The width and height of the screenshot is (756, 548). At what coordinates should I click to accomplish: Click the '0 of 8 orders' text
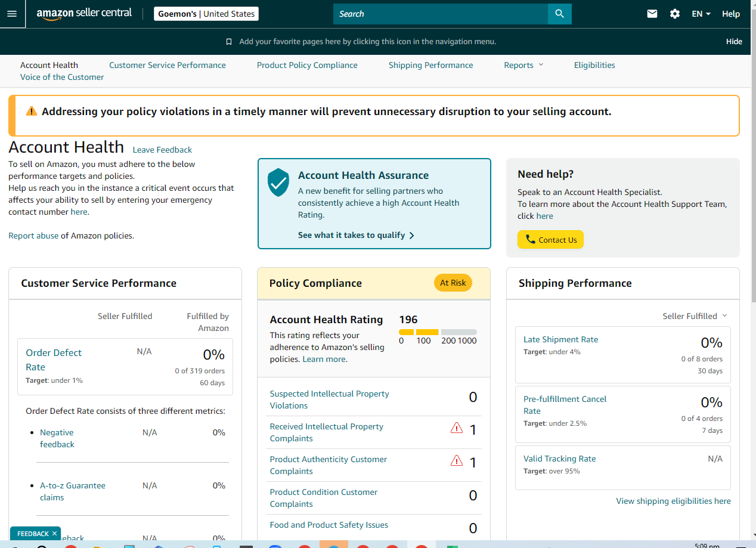(x=702, y=359)
